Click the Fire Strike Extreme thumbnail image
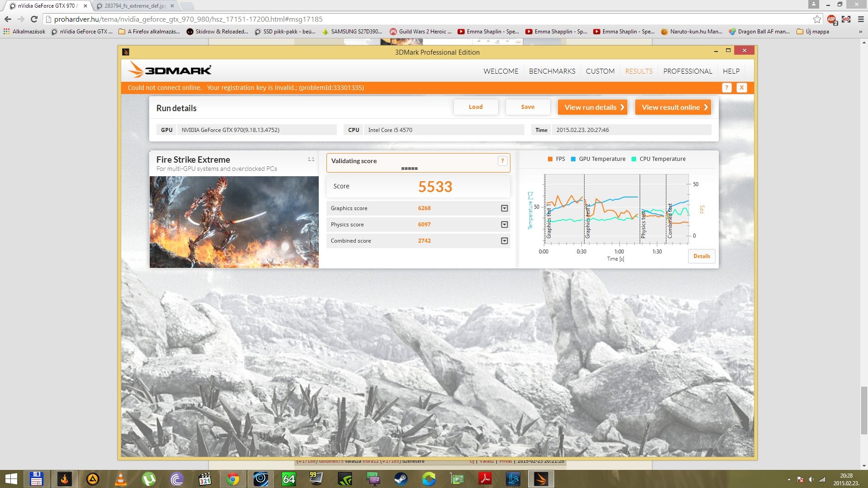 [x=234, y=222]
